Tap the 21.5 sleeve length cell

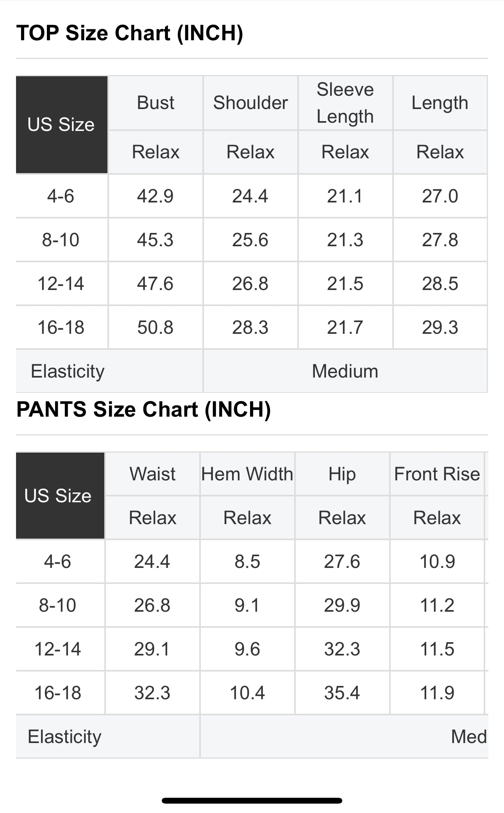point(345,283)
